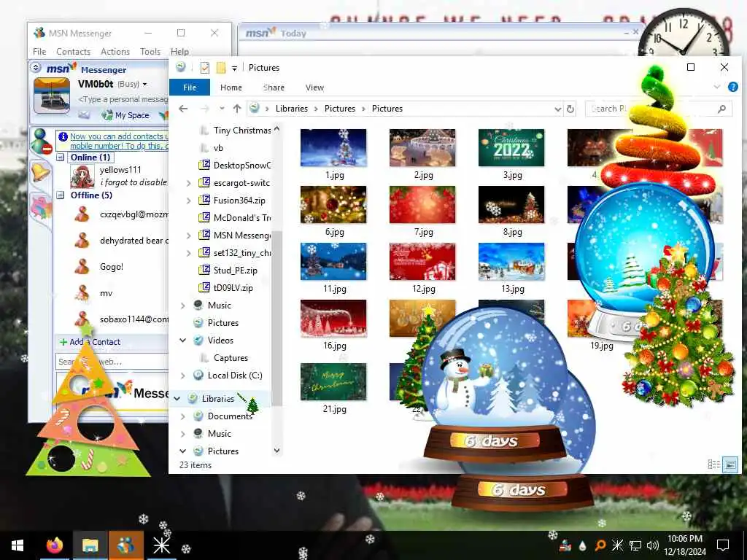747x560 pixels.
Task: Click the network tray icon
Action: 635,545
